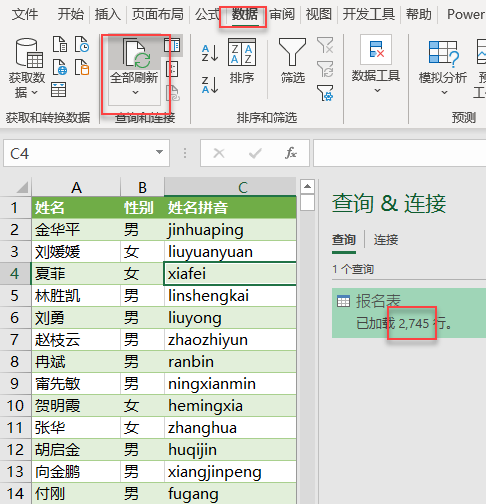This screenshot has height=504, width=486.
Task: Click cell fugang
Action: pos(230,493)
